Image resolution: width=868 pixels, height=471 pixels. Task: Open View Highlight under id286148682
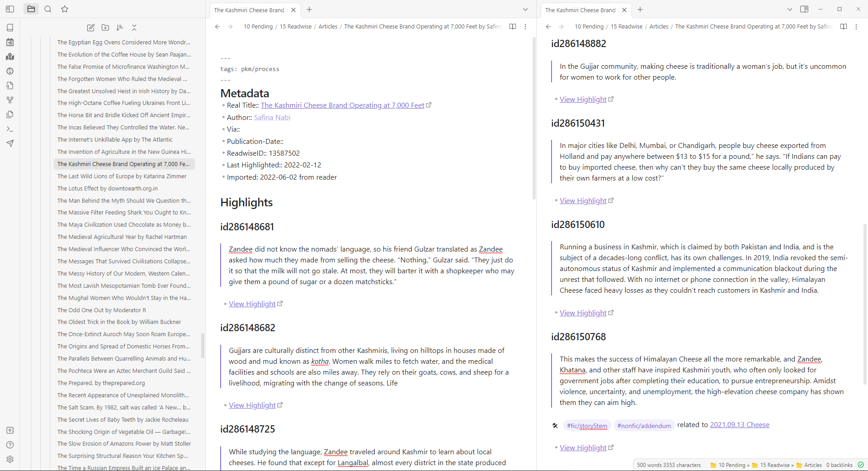coord(252,405)
